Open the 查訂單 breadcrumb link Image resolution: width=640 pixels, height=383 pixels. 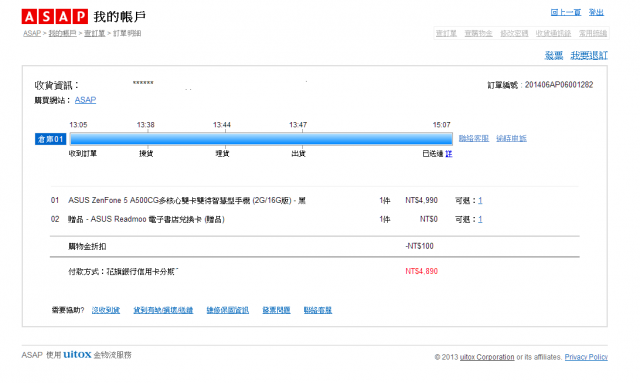[94, 33]
